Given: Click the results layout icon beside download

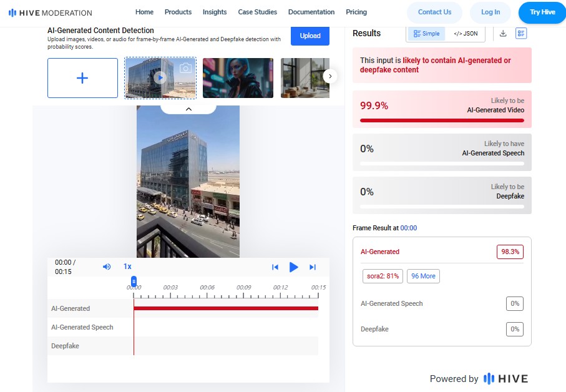Looking at the screenshot, I should pyautogui.click(x=521, y=34).
